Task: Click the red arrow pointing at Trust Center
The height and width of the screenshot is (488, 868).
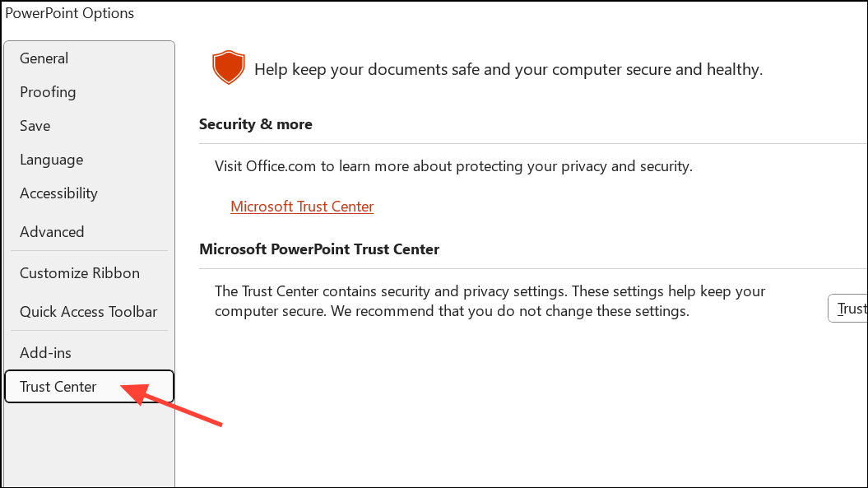Action: coord(171,404)
